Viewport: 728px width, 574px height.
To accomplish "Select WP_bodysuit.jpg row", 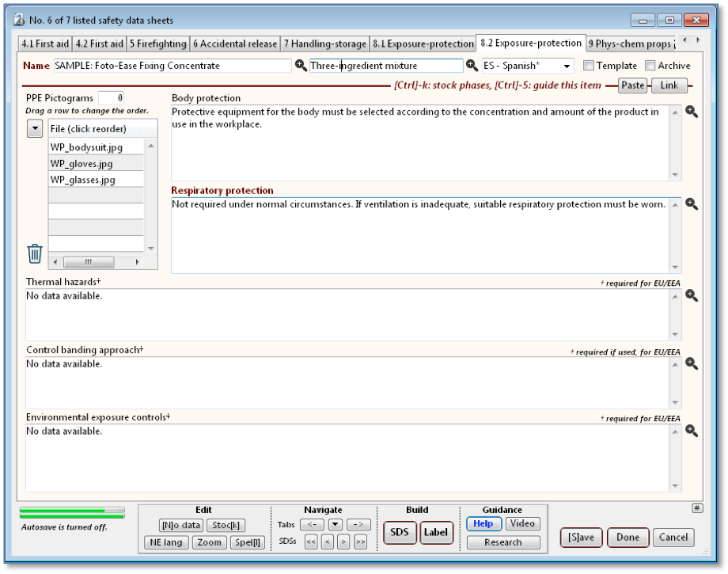I will (x=96, y=147).
